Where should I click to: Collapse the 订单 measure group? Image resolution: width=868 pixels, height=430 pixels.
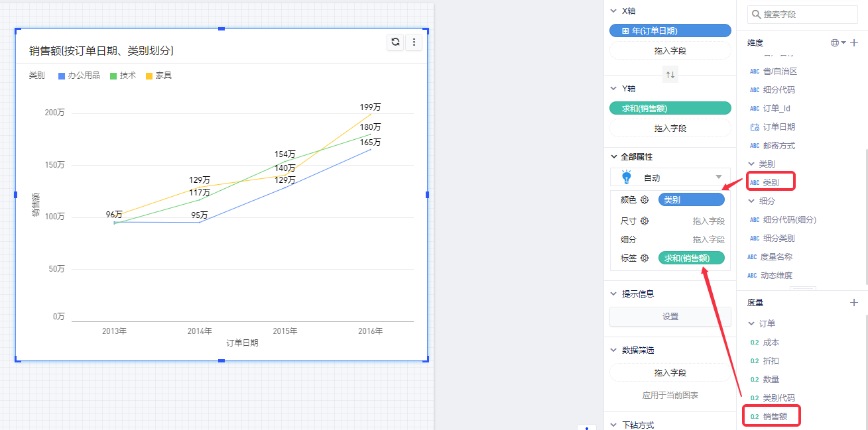751,324
